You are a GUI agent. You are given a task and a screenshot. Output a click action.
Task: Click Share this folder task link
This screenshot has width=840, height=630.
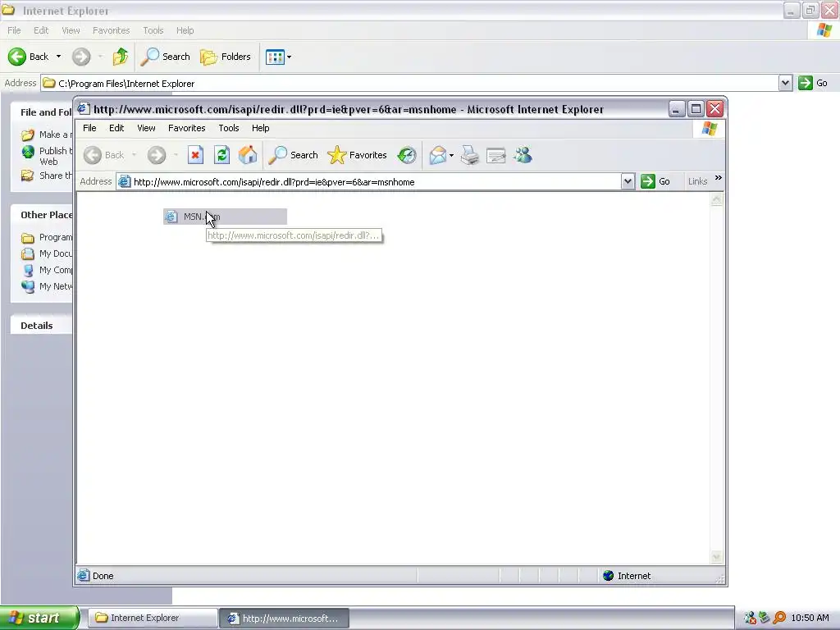[47, 176]
